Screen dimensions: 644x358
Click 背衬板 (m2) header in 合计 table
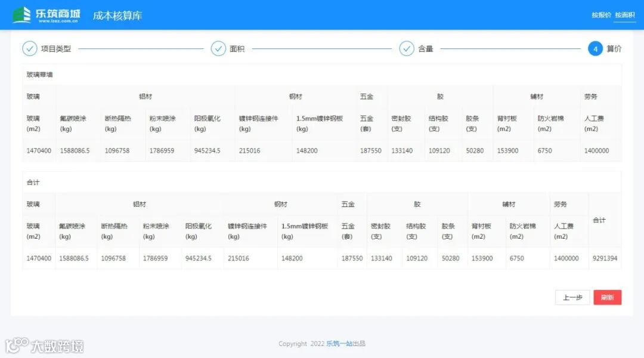point(481,231)
